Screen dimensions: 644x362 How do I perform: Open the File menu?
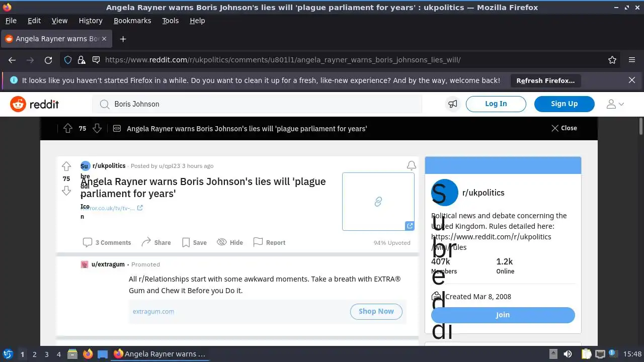11,21
